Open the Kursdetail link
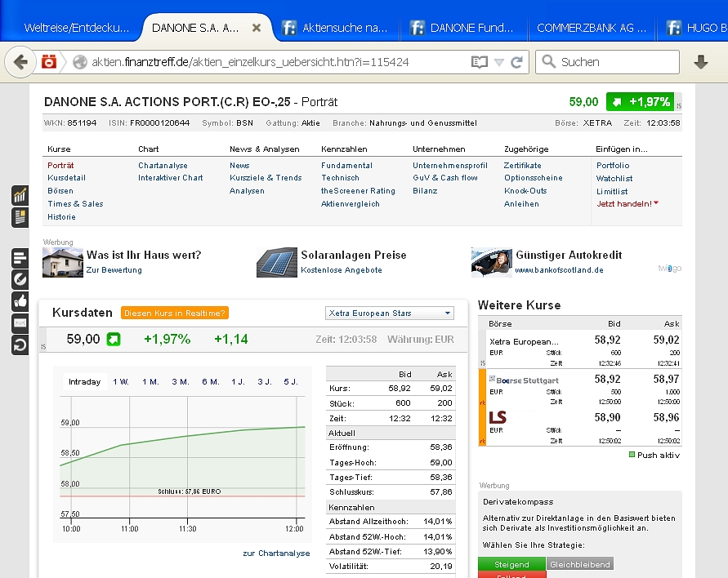 tap(66, 178)
